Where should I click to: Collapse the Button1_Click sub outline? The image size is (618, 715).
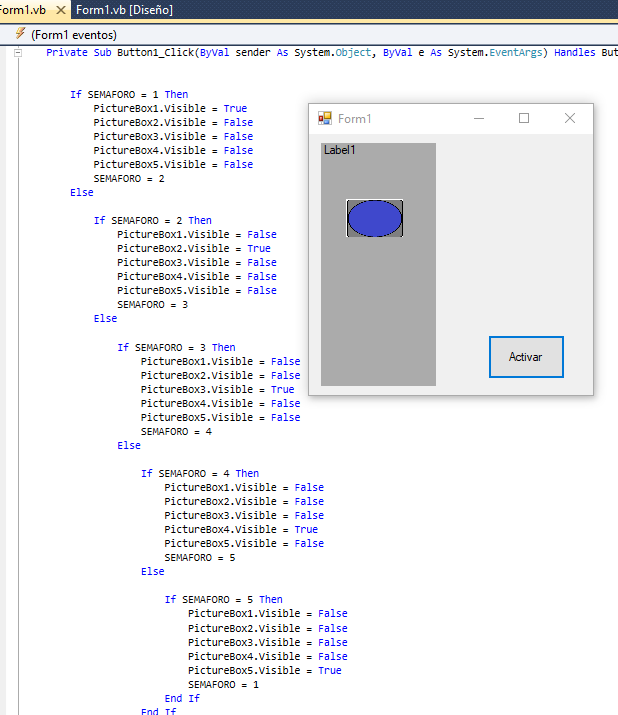(x=18, y=53)
